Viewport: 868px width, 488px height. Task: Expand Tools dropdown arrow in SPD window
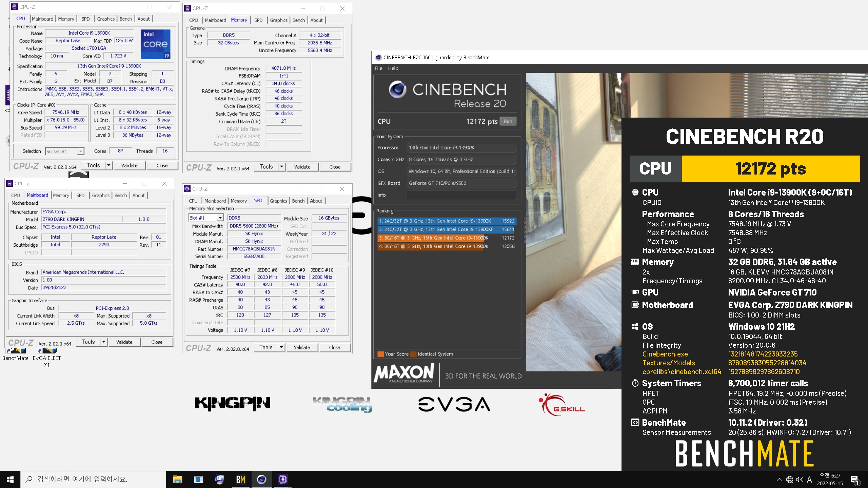[x=281, y=347]
